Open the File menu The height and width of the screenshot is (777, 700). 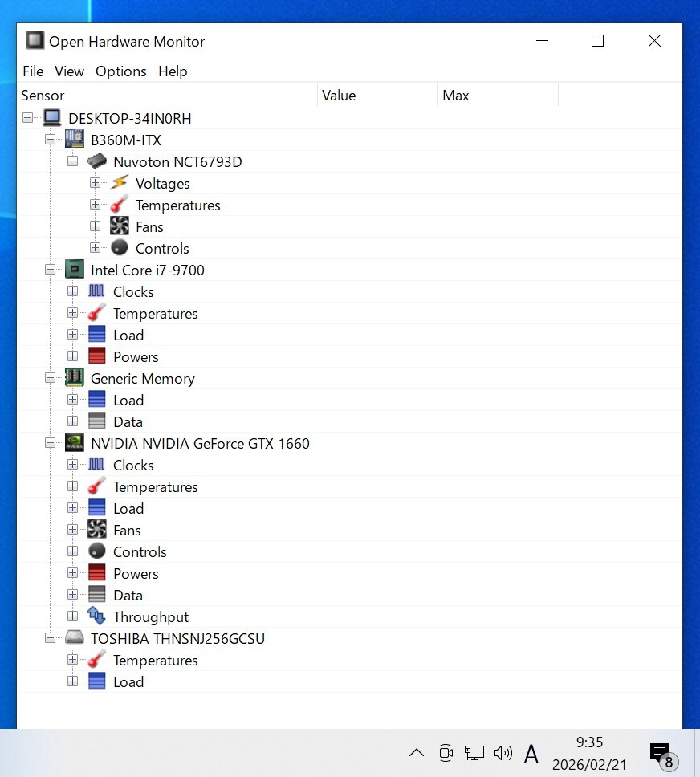[33, 71]
